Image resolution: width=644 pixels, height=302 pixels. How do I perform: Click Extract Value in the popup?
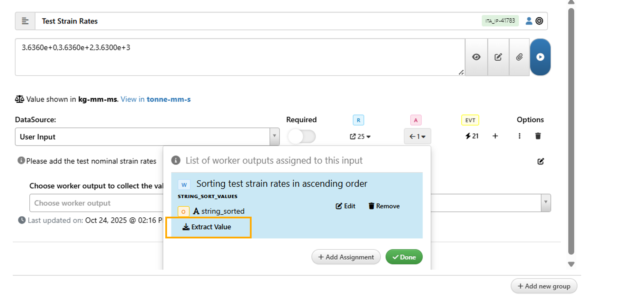pos(207,227)
